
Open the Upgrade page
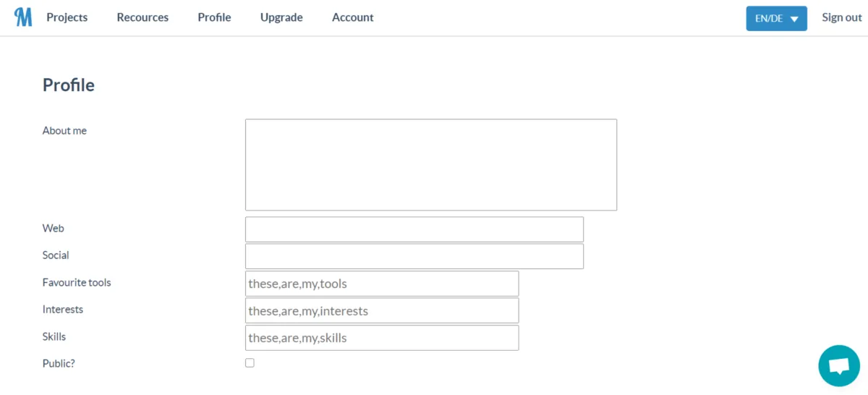(281, 17)
